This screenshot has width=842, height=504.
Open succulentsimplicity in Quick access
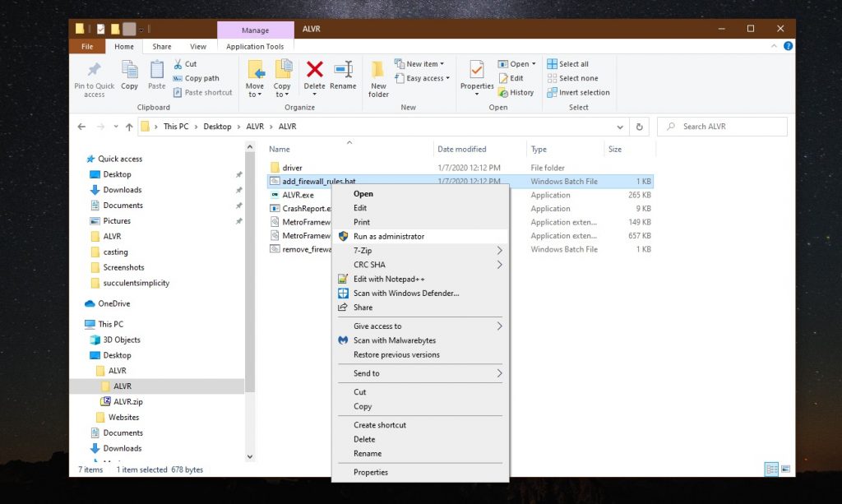[136, 283]
